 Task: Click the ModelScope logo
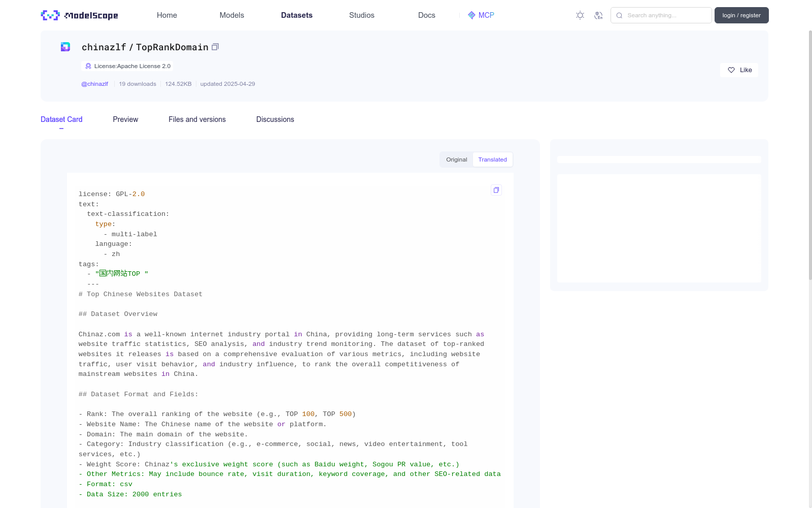tap(79, 15)
